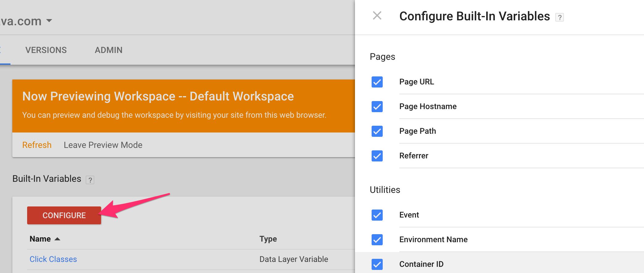Open the Click Classes variable link
This screenshot has width=644, height=273.
[53, 259]
